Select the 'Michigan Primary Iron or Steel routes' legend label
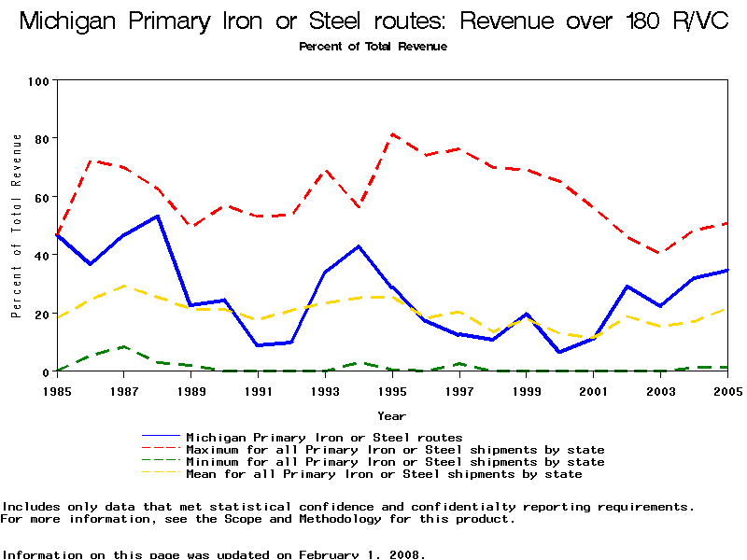747x560 pixels. [x=324, y=437]
